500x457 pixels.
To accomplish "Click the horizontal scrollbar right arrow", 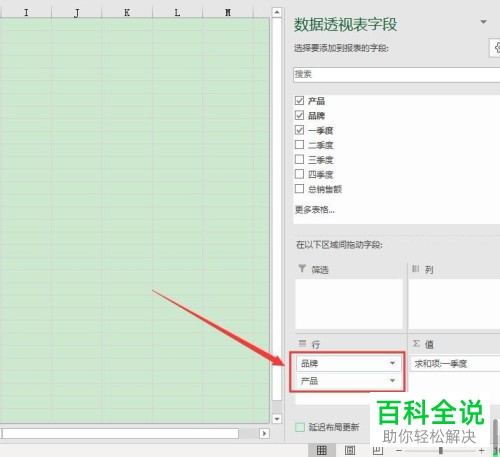I will pyautogui.click(x=264, y=433).
